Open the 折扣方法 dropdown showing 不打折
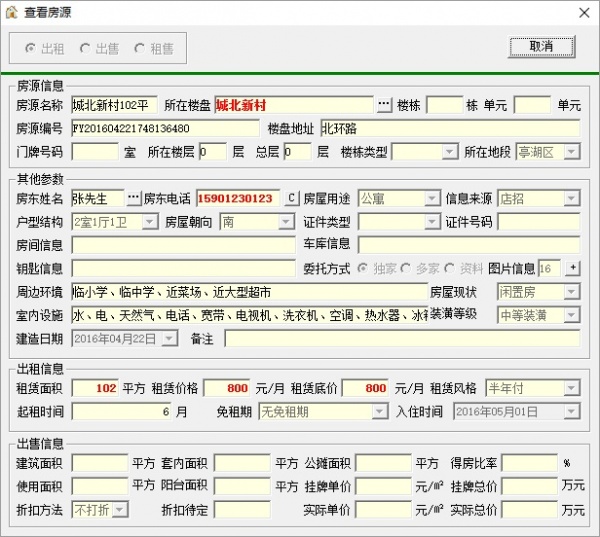600x537 pixels. coord(120,510)
